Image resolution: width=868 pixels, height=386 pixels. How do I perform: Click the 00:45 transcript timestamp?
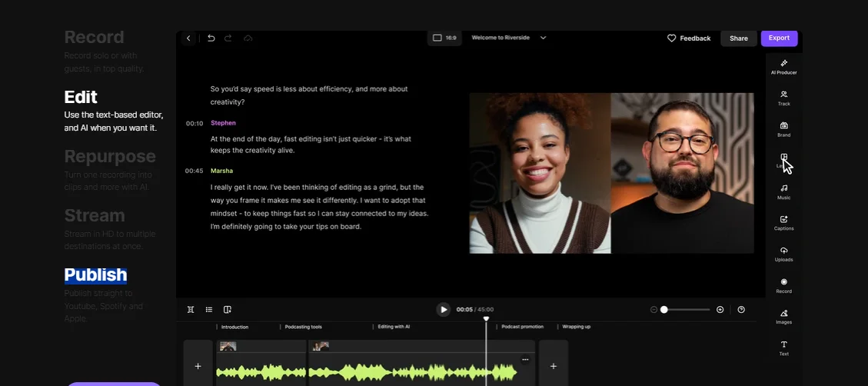194,171
